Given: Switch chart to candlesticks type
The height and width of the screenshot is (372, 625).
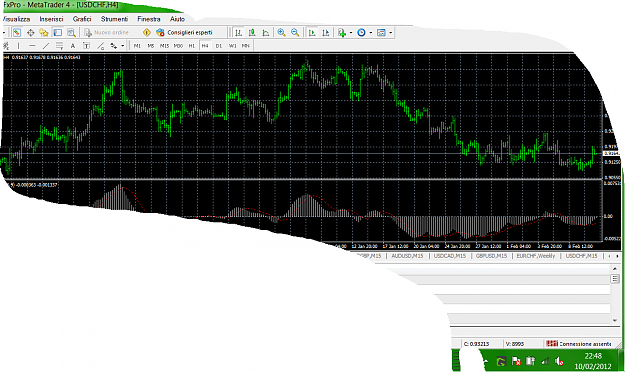Looking at the screenshot, I should click(x=252, y=33).
